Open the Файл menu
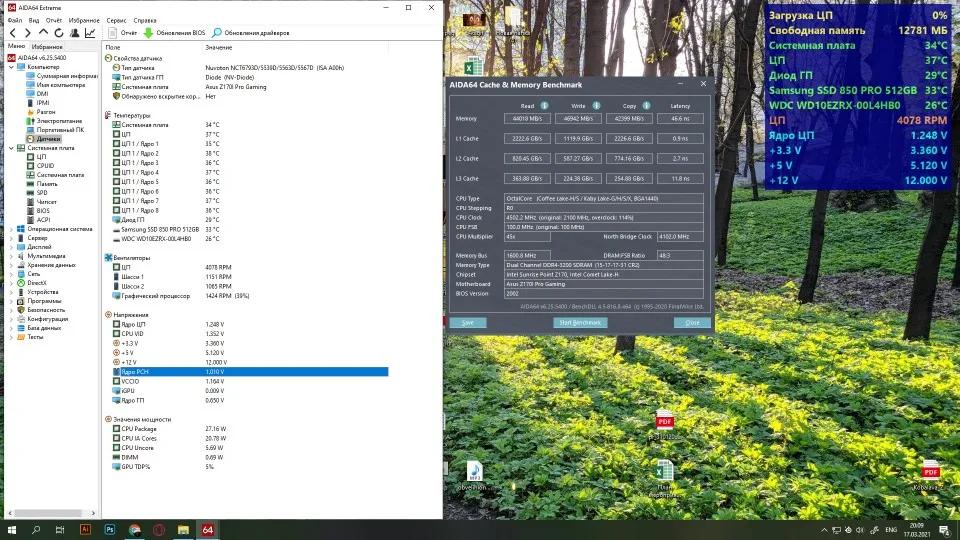Image resolution: width=960 pixels, height=540 pixels. 15,20
